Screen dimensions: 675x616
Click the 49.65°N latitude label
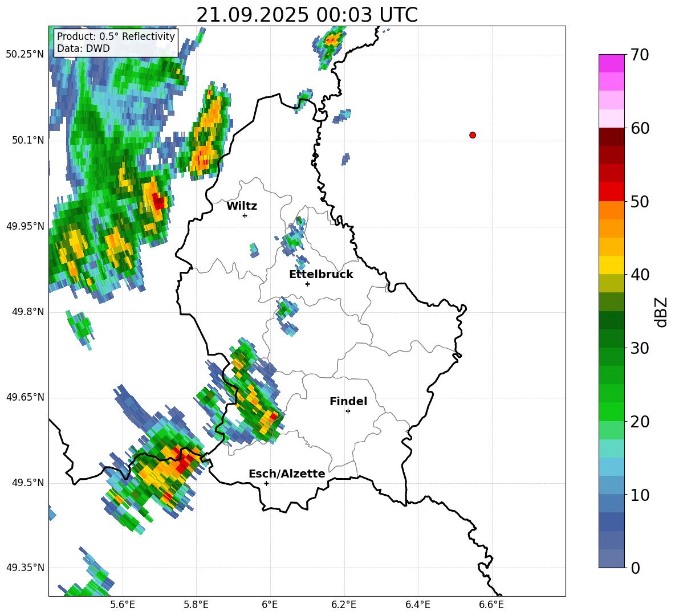(x=25, y=397)
